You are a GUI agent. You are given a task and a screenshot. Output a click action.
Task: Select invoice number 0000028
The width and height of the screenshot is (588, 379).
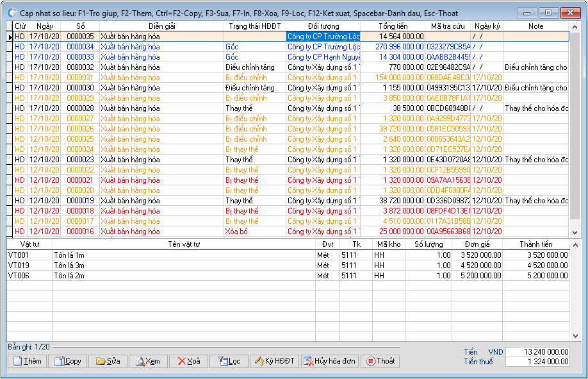(x=80, y=108)
